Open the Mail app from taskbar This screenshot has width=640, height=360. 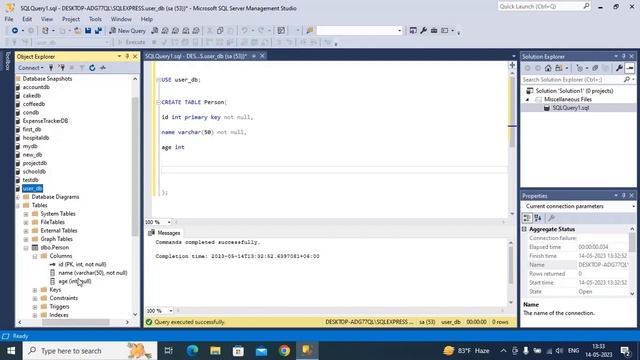[261, 351]
